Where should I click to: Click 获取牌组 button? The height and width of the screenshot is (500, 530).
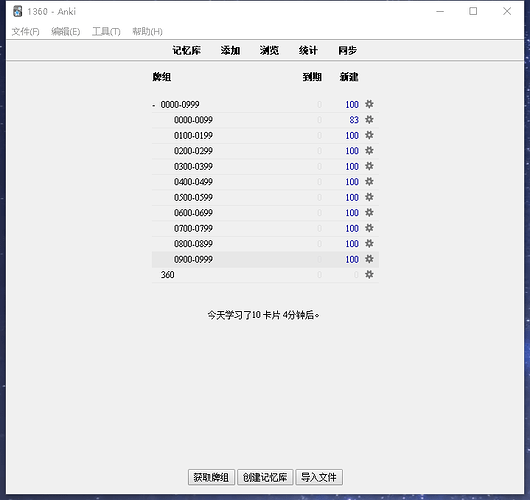(211, 477)
